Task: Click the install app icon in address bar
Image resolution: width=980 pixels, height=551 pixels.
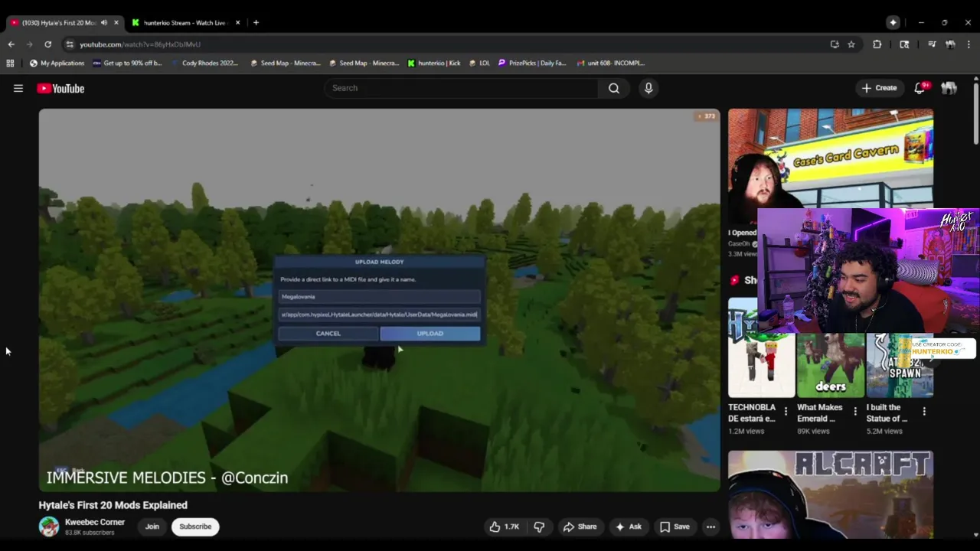Action: tap(835, 44)
